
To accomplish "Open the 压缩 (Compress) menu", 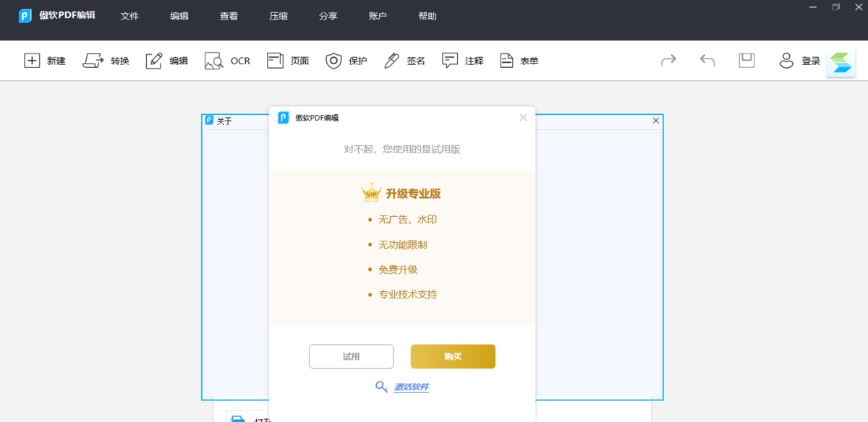I will click(278, 16).
